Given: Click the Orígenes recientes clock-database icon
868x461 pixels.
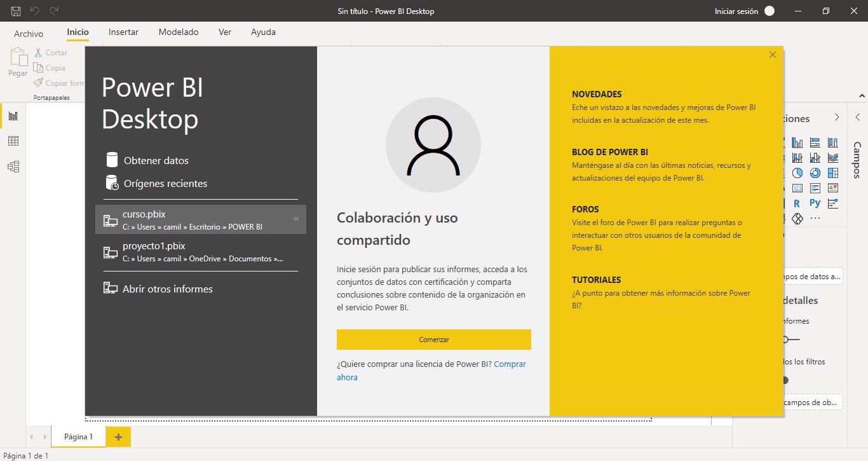Looking at the screenshot, I should (x=112, y=182).
